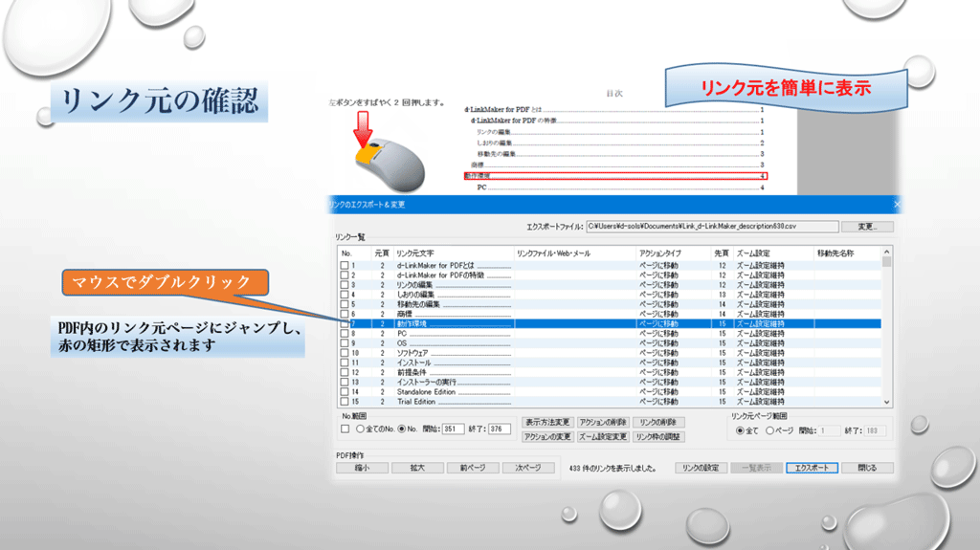Click the 開始 field showing 351
980x550 pixels.
453,429
